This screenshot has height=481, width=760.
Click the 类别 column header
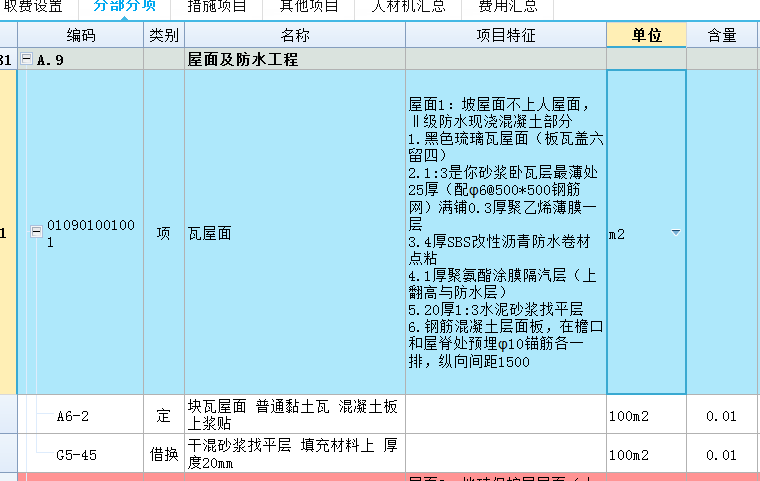(x=164, y=35)
